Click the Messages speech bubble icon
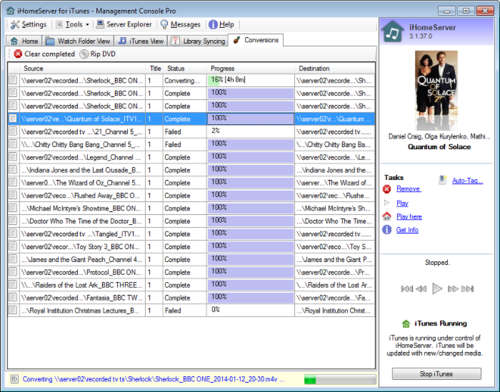500x392 pixels. tap(164, 24)
